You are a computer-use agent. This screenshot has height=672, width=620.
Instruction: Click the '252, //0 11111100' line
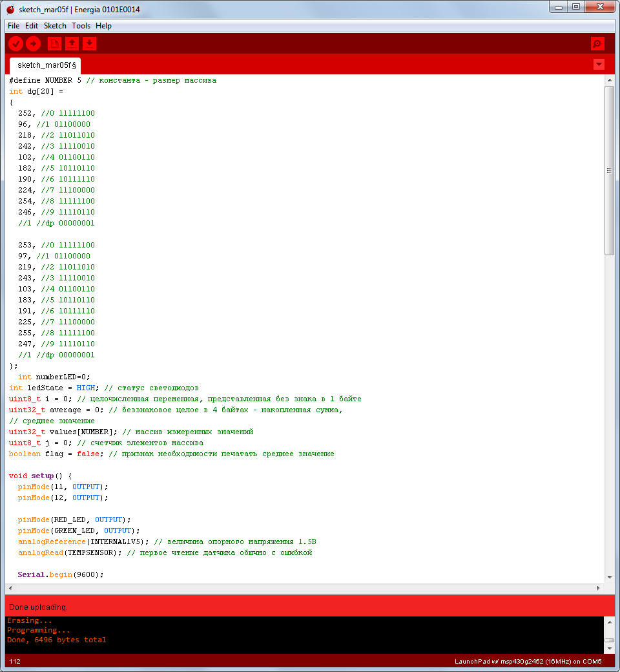[56, 114]
